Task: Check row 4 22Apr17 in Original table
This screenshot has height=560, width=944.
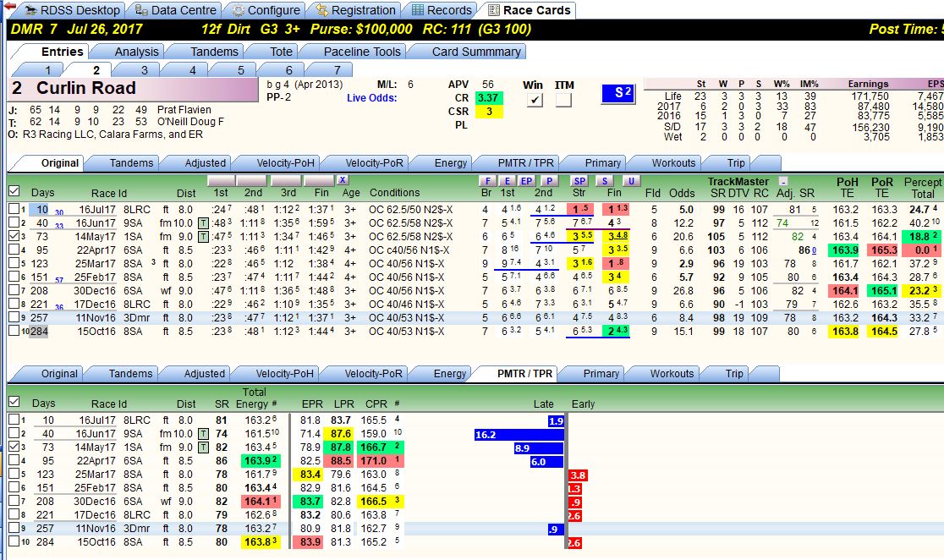Action: (x=14, y=250)
